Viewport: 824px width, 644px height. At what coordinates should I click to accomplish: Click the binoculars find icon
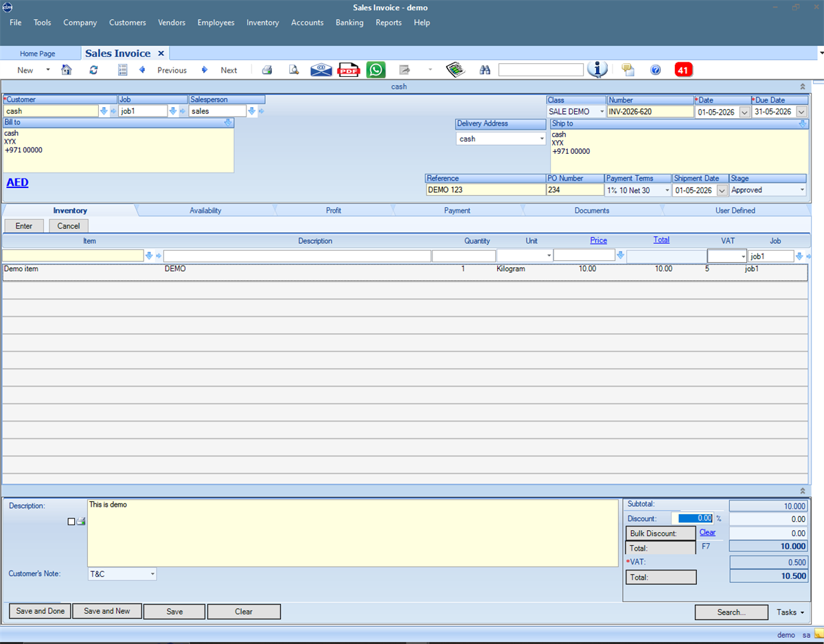[x=485, y=70]
